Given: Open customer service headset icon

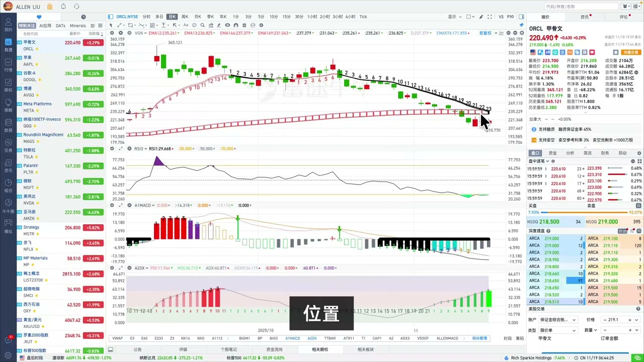Looking at the screenshot, I should [x=76, y=7].
